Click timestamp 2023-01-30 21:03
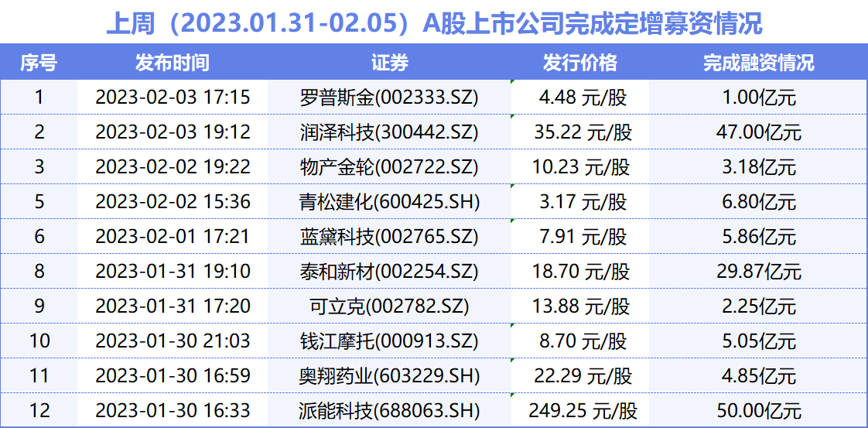The image size is (868, 428). tap(173, 341)
